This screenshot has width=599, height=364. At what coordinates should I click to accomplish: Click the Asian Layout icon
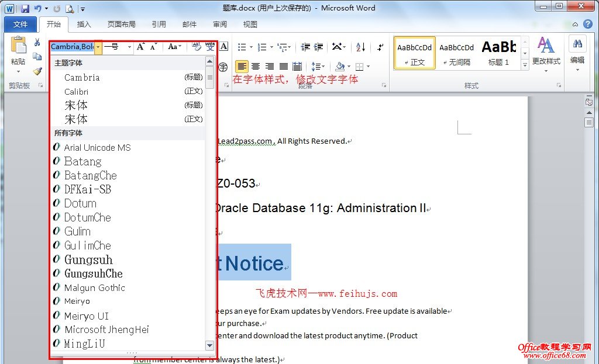pos(336,47)
